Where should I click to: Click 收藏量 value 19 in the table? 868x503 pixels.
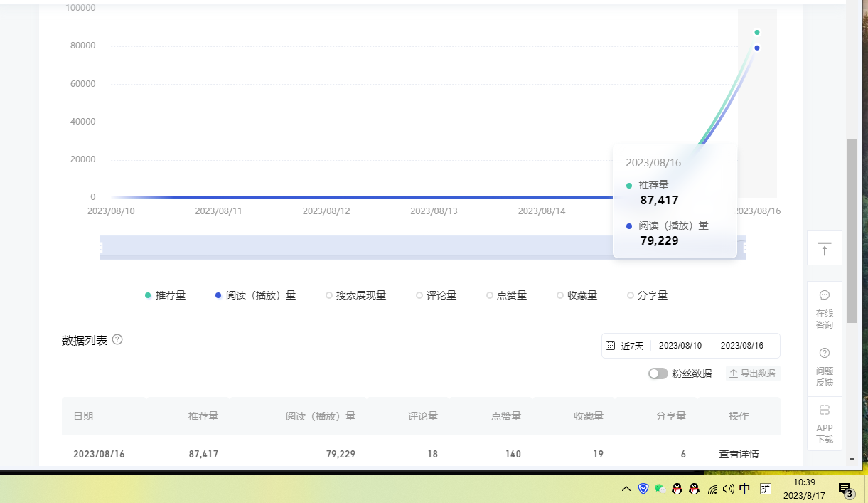(599, 454)
